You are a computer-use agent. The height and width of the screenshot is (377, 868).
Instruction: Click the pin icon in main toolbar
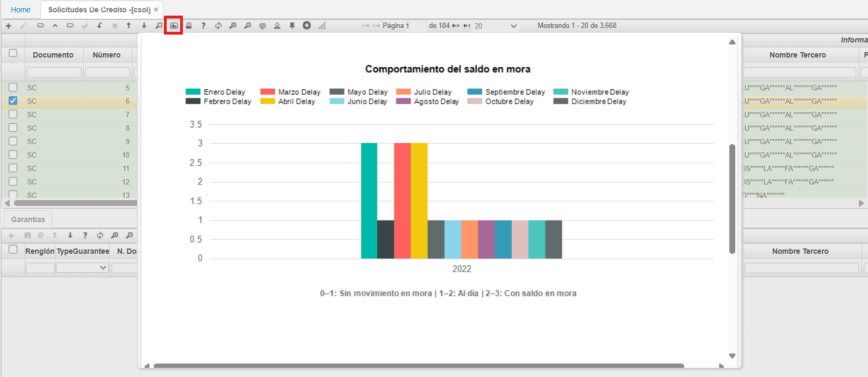(292, 26)
